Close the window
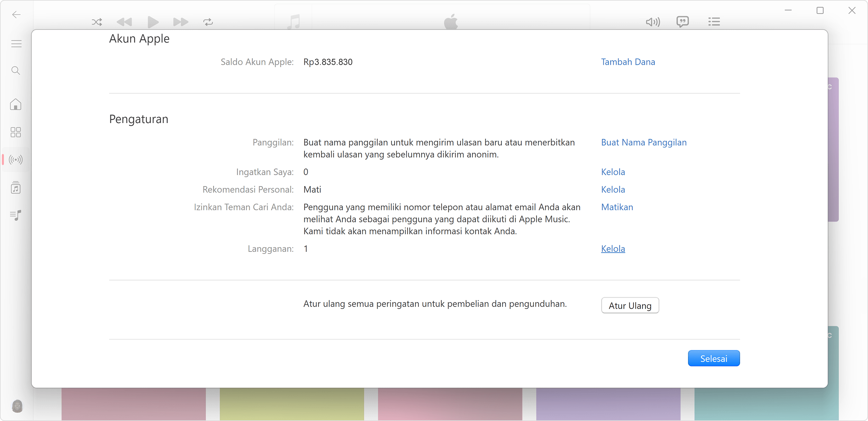Screen dimensions: 868x421 coord(852,10)
